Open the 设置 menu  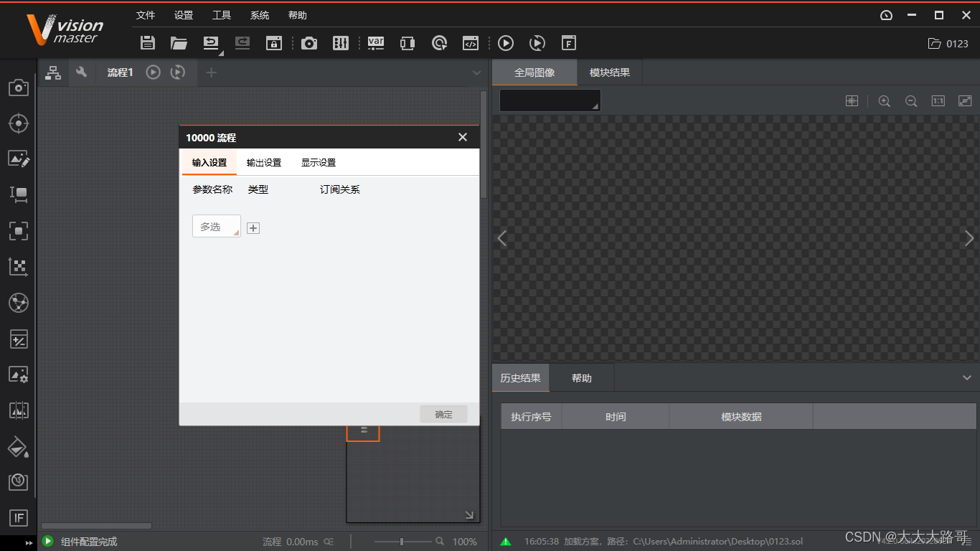(x=184, y=15)
